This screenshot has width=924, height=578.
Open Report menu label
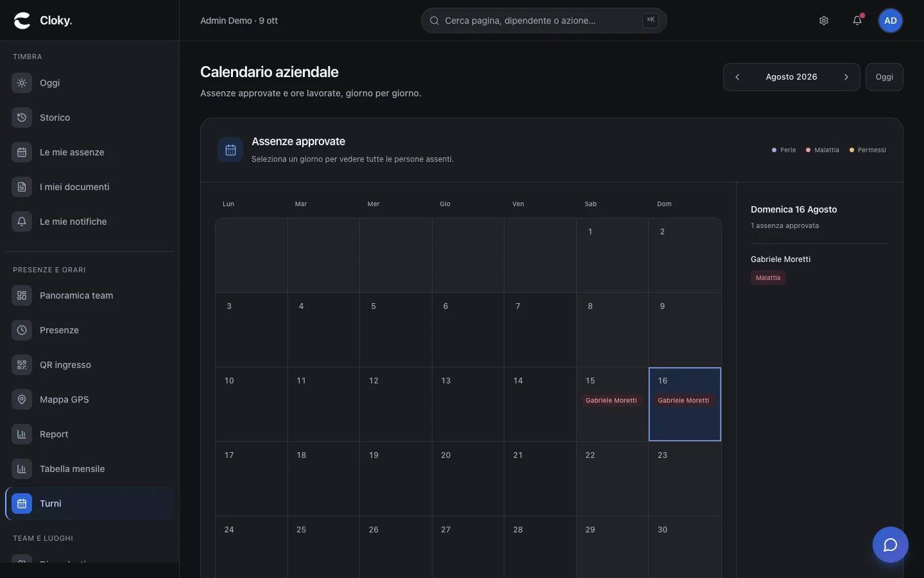tap(54, 434)
